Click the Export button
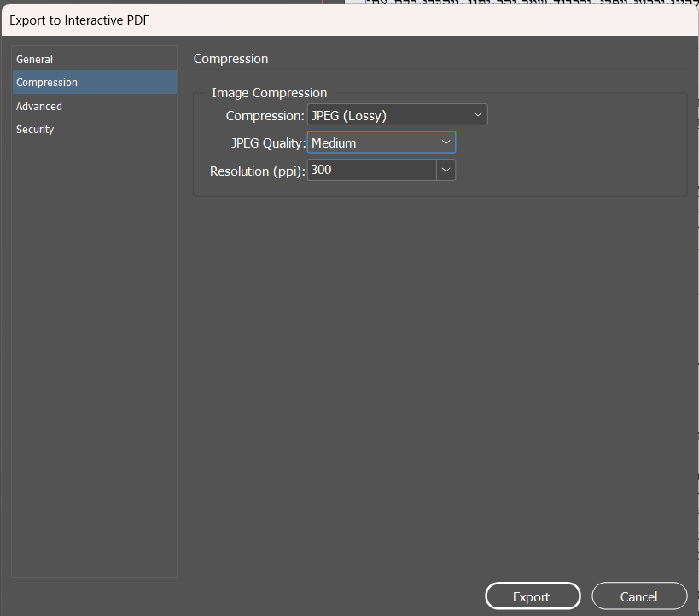 click(533, 596)
